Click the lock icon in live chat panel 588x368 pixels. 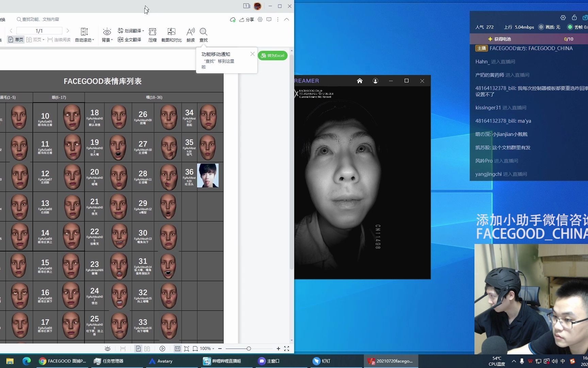[574, 17]
